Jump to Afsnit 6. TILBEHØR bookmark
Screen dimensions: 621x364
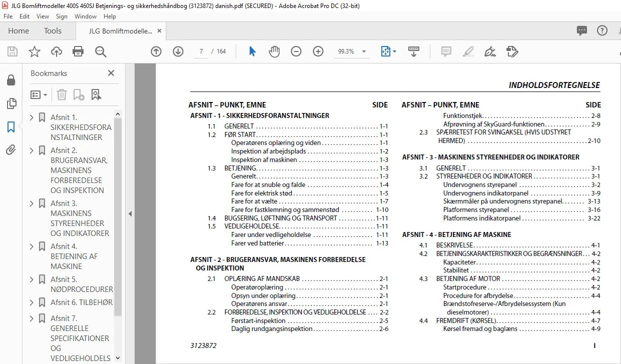click(x=82, y=302)
